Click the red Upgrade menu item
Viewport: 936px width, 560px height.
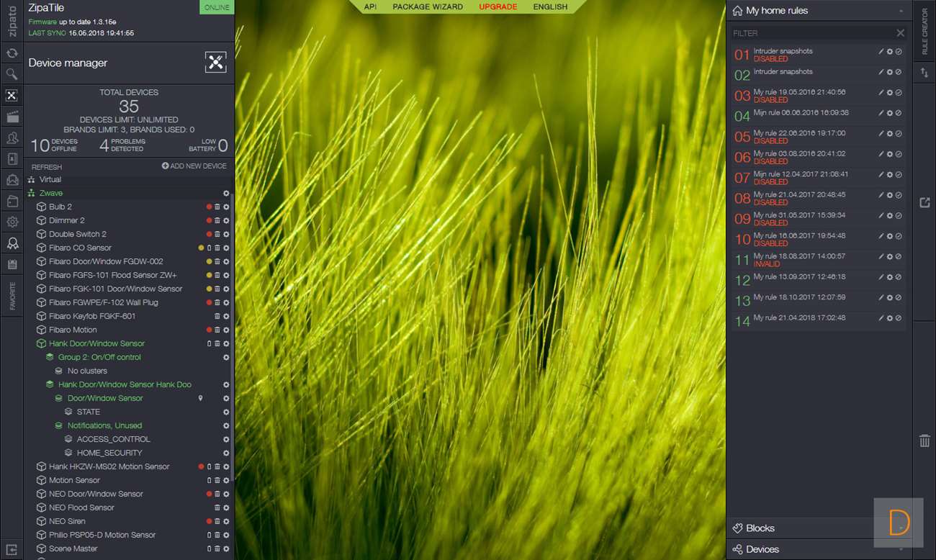pyautogui.click(x=498, y=6)
